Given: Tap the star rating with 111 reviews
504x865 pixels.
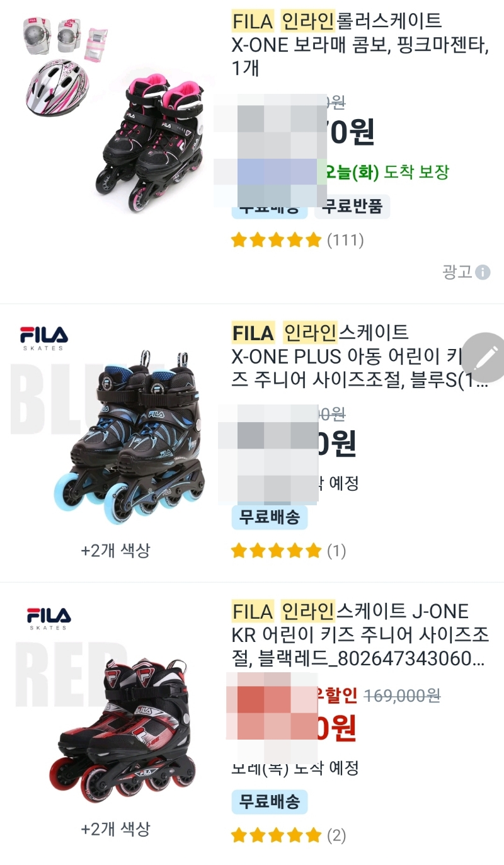Looking at the screenshot, I should (x=297, y=240).
